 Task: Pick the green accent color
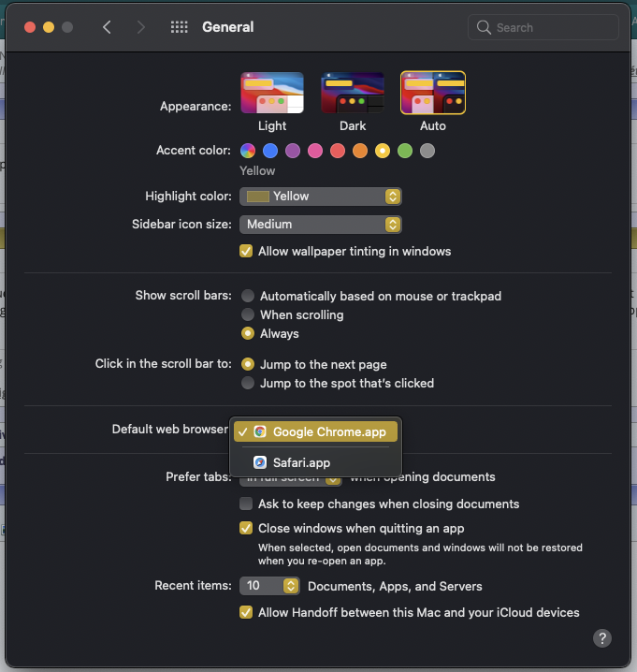(405, 151)
